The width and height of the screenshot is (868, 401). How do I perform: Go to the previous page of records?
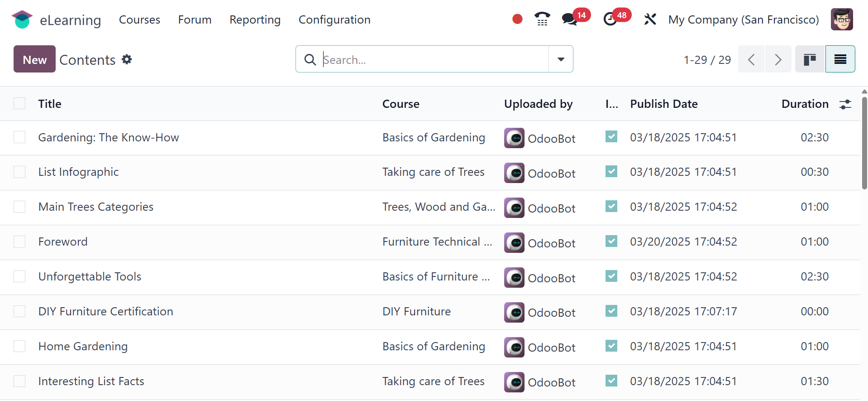[751, 59]
